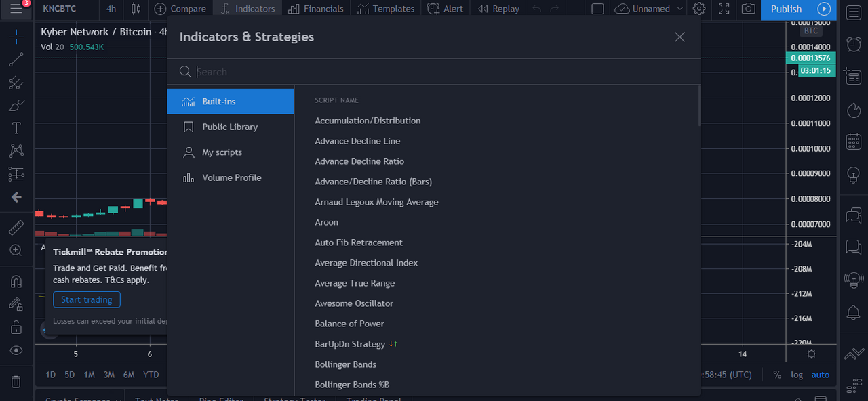Toggle lock all drawing tools
Image resolution: width=868 pixels, height=401 pixels.
[16, 327]
